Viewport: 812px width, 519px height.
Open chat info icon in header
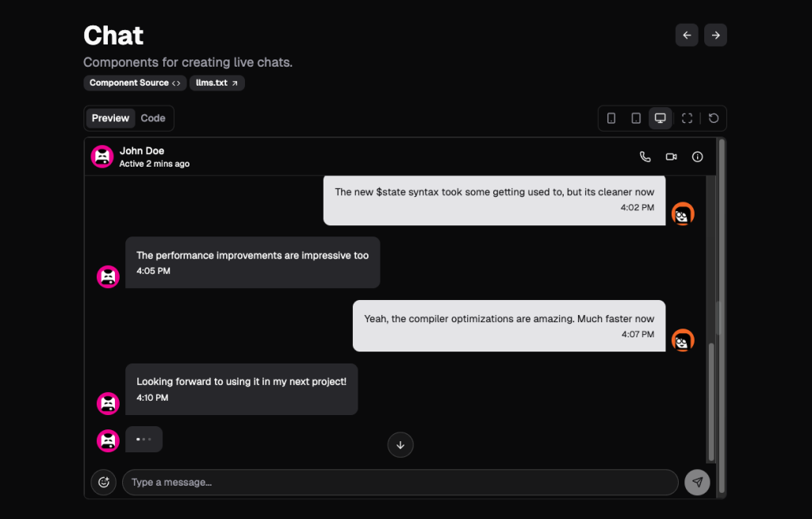698,156
